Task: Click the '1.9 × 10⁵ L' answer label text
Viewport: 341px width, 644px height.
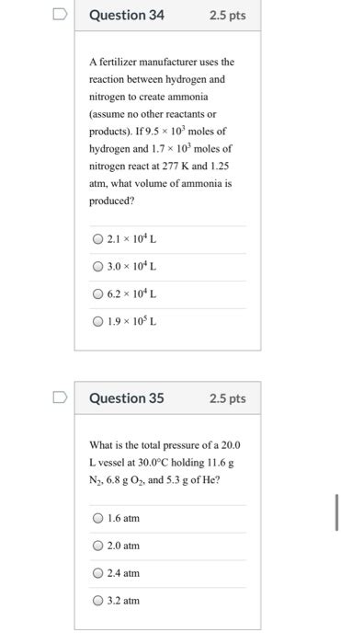Action: (131, 322)
